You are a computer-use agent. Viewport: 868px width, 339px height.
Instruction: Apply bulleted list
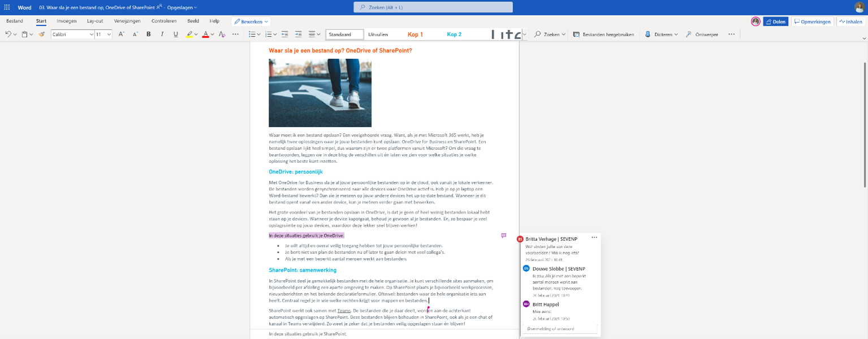(x=252, y=34)
